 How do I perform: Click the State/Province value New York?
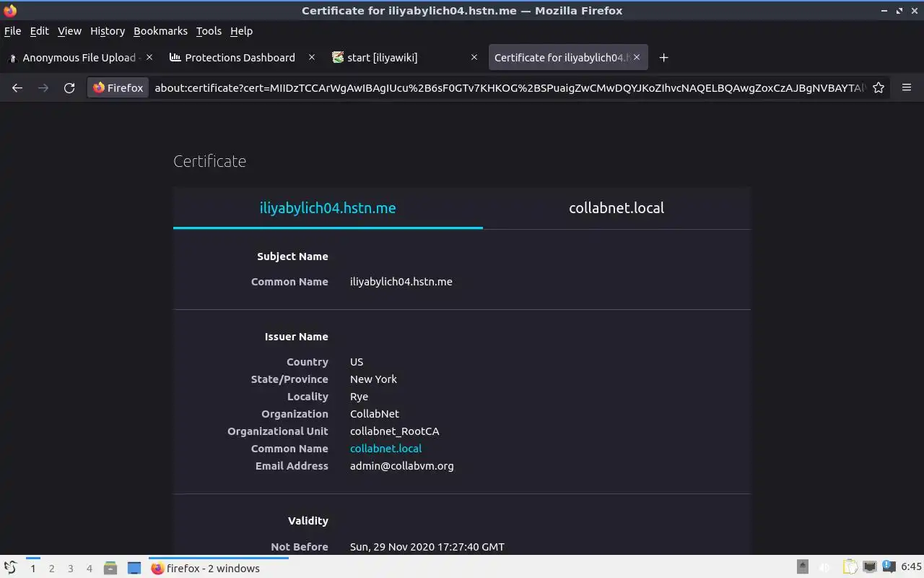tap(373, 379)
